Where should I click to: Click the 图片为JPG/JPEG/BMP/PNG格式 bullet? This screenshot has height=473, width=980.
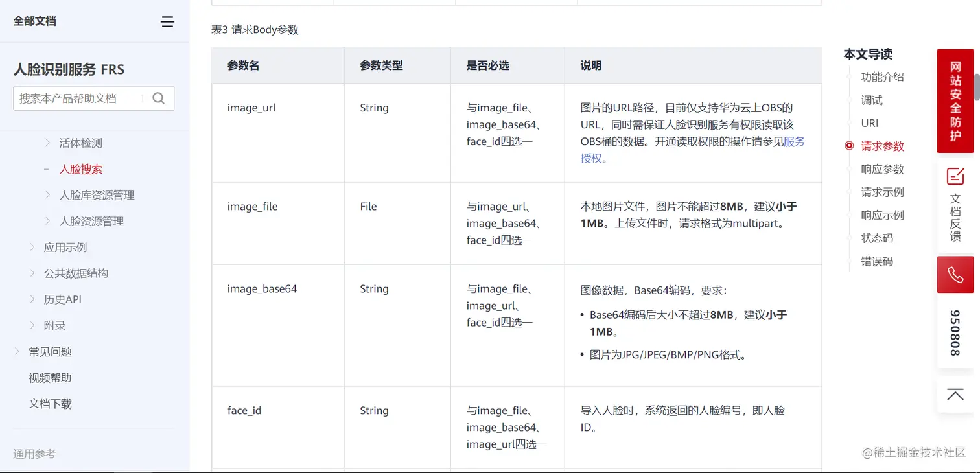coord(668,355)
